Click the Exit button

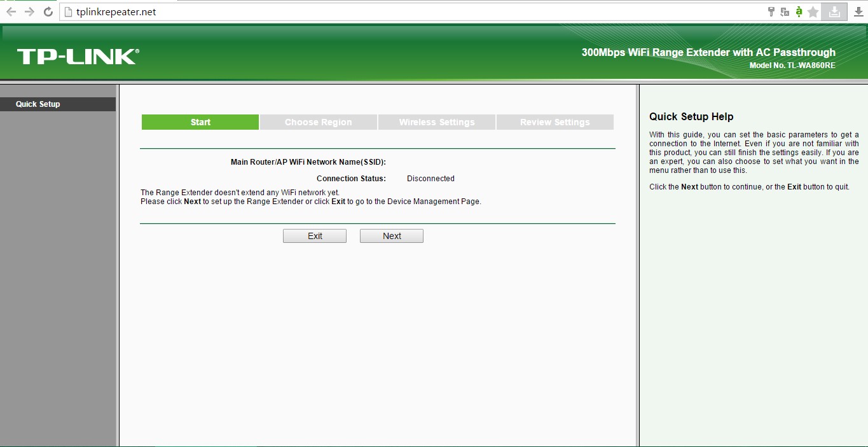pos(315,236)
